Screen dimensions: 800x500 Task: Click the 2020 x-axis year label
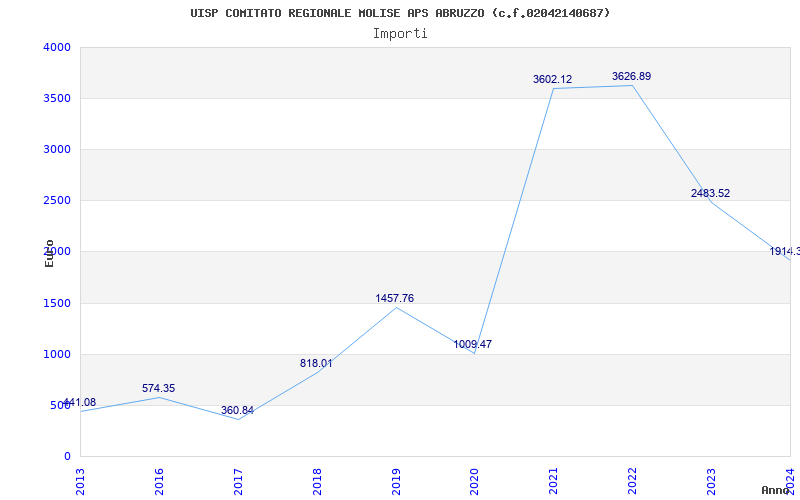475,482
